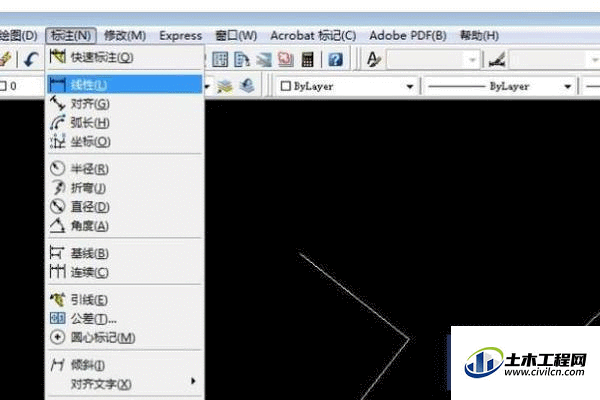Open the Dimension Style manager icon

click(497, 59)
